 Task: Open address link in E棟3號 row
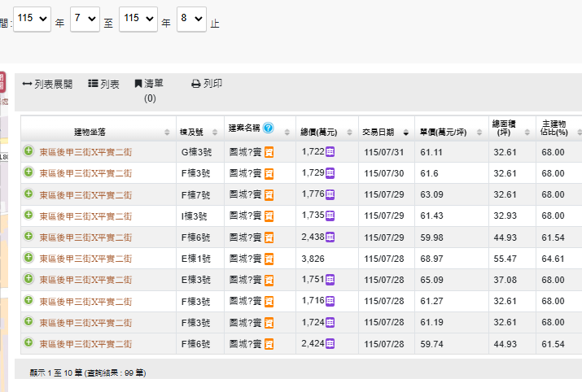pyautogui.click(x=85, y=280)
